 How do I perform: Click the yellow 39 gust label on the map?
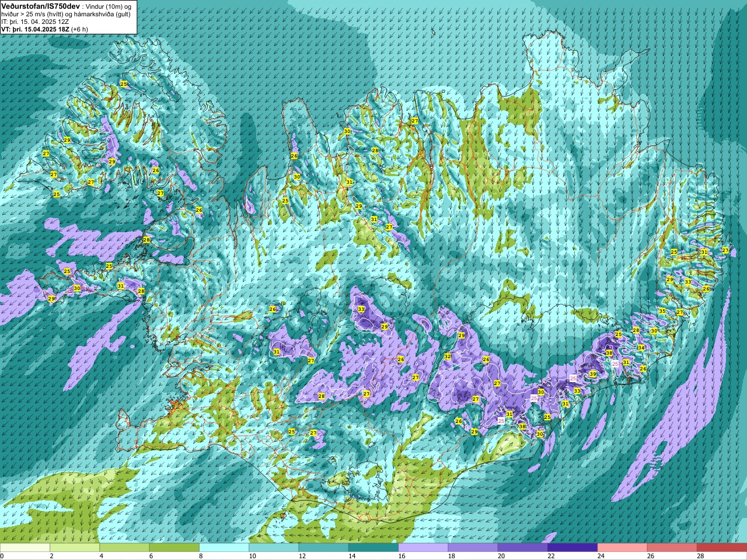pos(592,374)
